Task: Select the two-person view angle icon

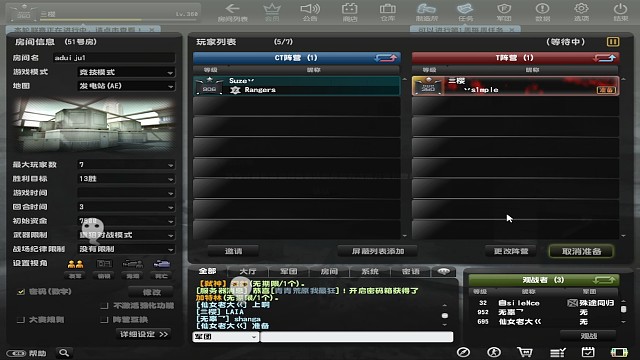Action: point(75,264)
